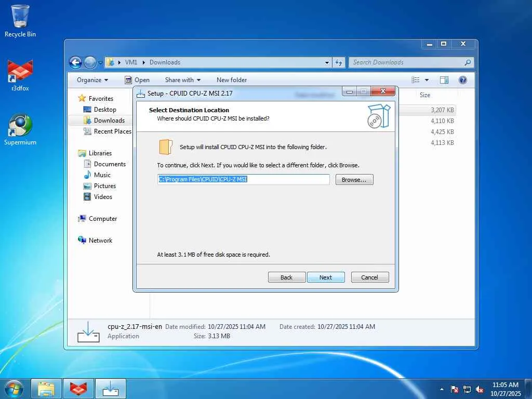Select Downloads in the navigation pane
532x399 pixels.
[109, 121]
